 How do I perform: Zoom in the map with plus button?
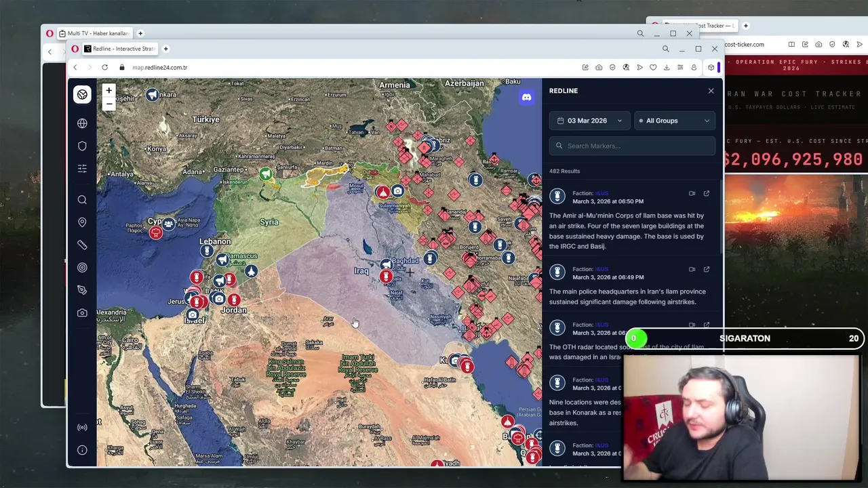pos(108,90)
